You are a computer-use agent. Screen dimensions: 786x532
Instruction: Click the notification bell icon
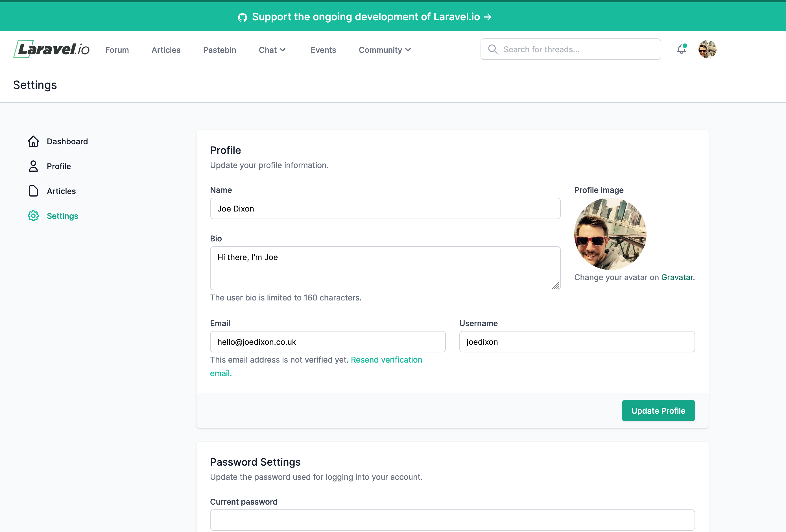(x=681, y=49)
